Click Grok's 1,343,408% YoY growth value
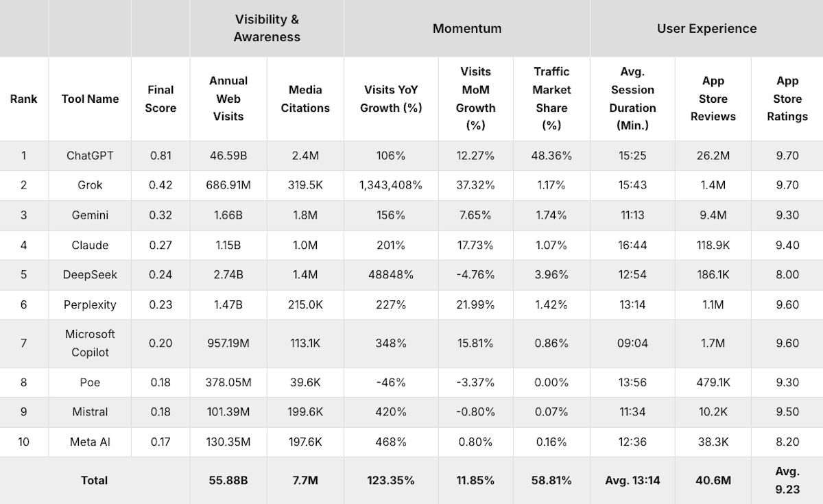This screenshot has width=823, height=504. pos(391,185)
